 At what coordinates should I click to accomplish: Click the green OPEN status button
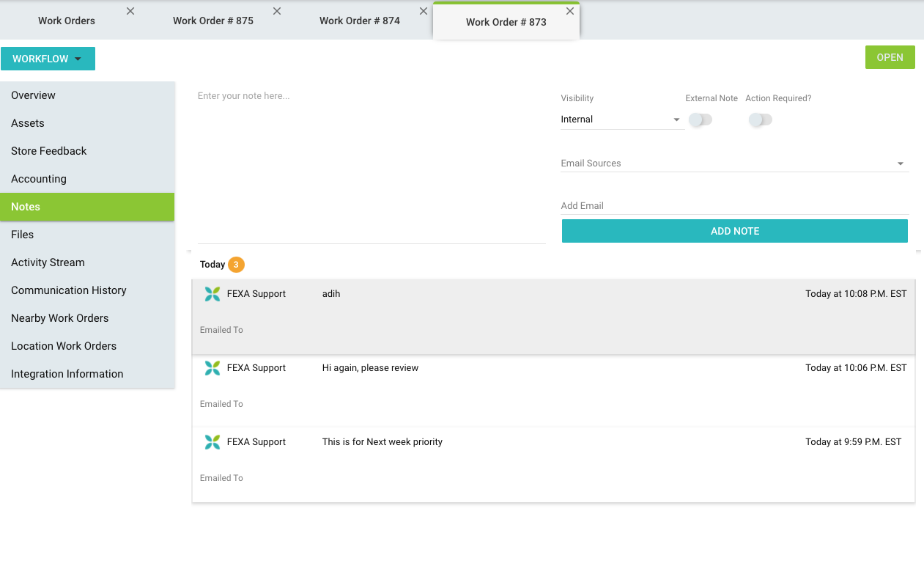[890, 57]
